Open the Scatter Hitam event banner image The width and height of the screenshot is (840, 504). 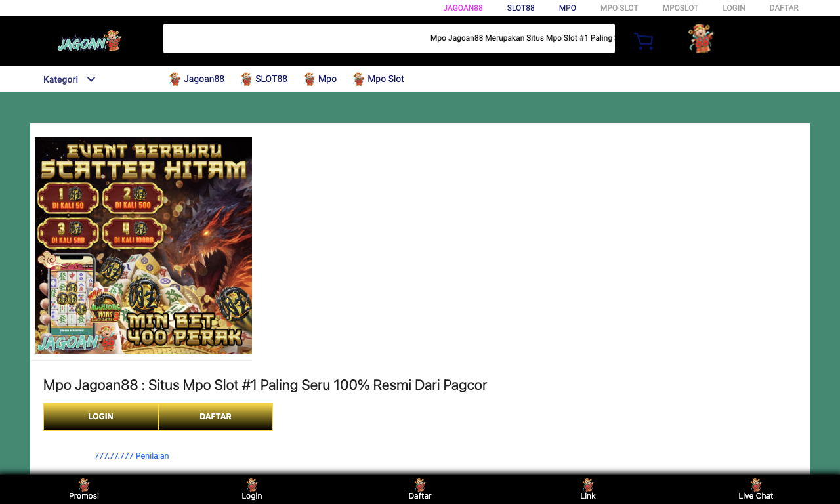pos(144,245)
